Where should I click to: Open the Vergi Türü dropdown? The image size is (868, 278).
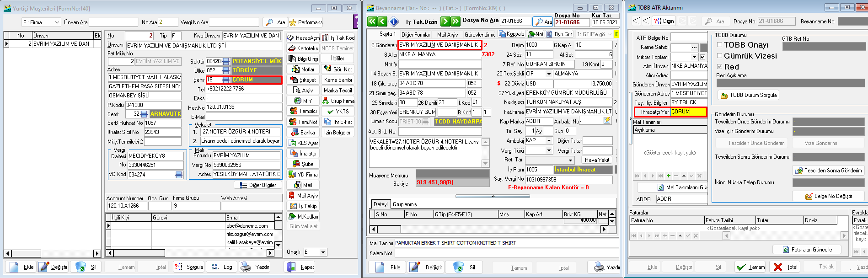(x=549, y=150)
